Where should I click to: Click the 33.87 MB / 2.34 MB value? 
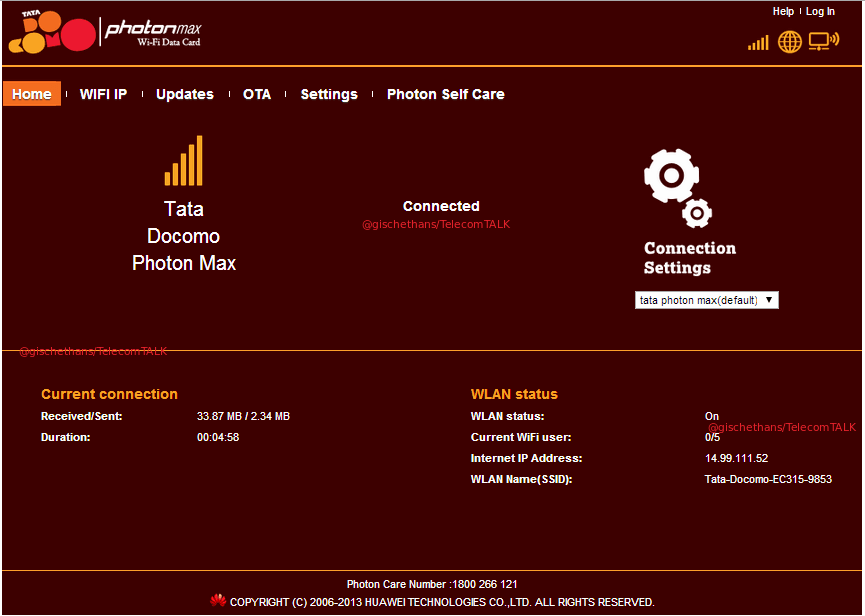243,416
